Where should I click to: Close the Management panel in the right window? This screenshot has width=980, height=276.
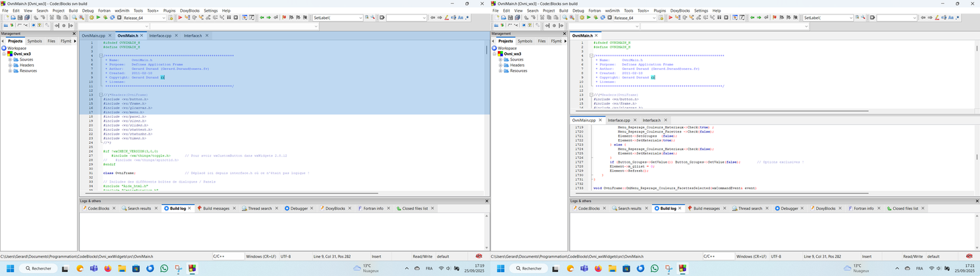pyautogui.click(x=564, y=33)
